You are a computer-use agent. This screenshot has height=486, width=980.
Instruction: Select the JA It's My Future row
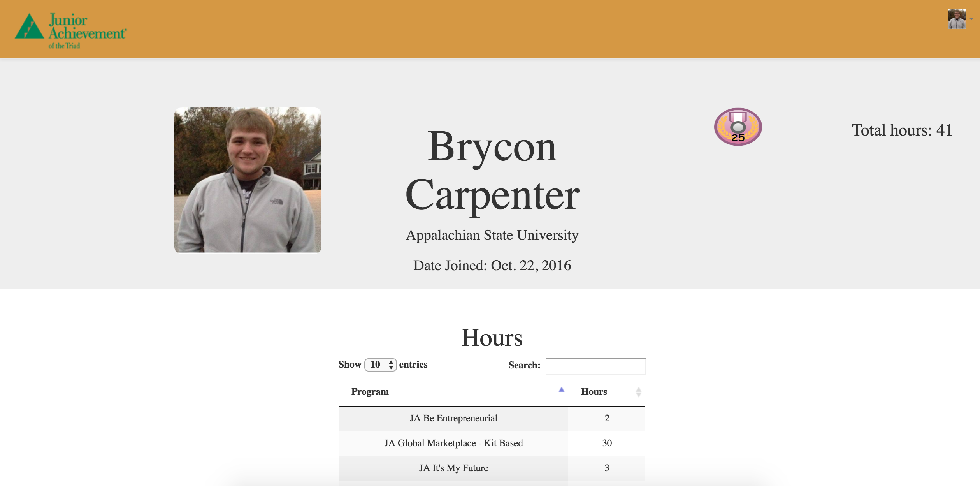tap(453, 468)
